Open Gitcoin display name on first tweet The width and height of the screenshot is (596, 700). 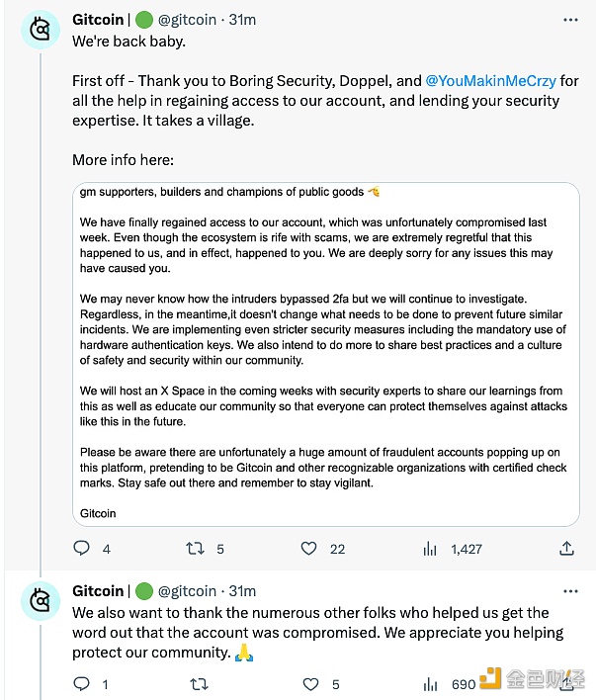coord(98,20)
